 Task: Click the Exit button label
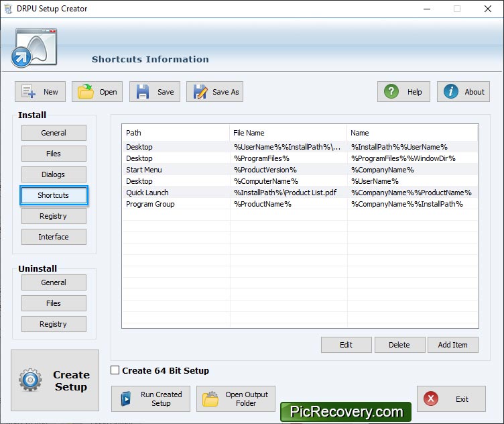point(462,399)
